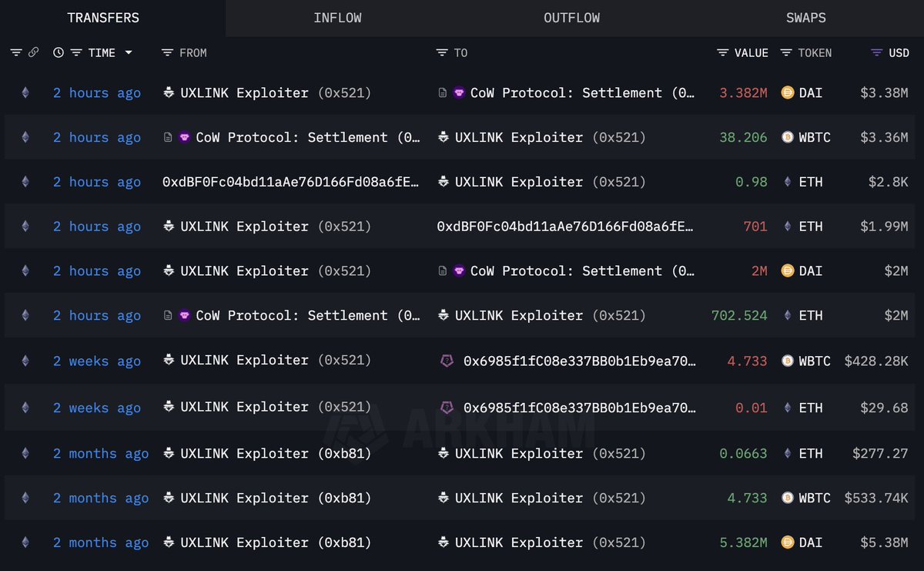Screen dimensions: 924x571
Task: Click the DAI token icon in the $3.38M row
Action: (787, 92)
